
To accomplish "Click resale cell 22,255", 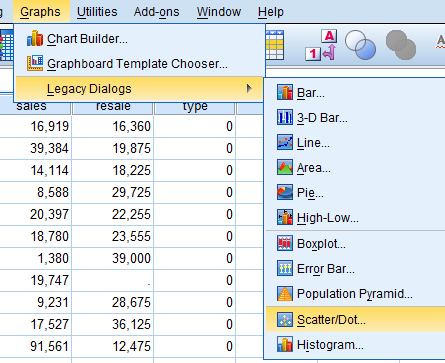I will point(113,214).
